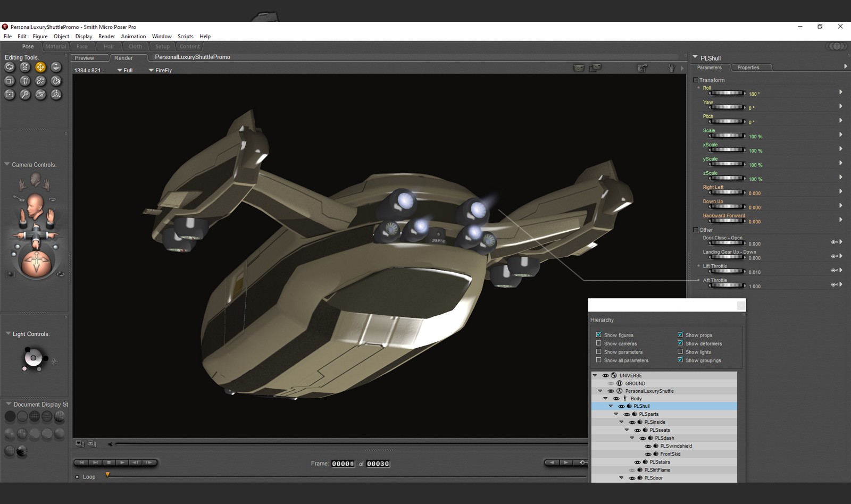The height and width of the screenshot is (504, 851).
Task: Activate the paint bucket Color tool
Action: pos(56,81)
